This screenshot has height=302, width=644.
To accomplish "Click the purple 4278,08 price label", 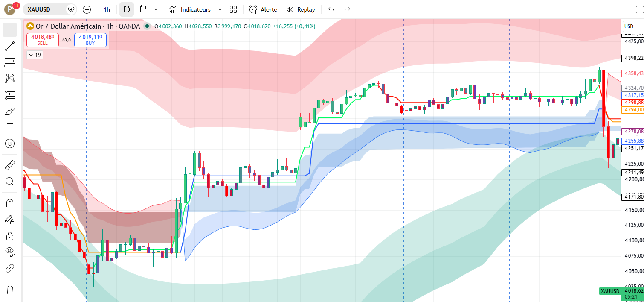I will click(633, 132).
